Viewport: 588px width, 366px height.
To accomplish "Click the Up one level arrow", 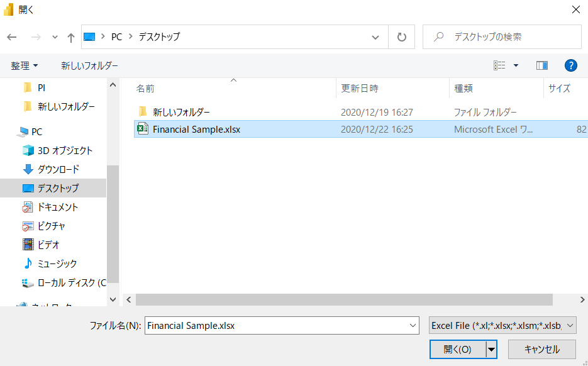I will (x=71, y=37).
